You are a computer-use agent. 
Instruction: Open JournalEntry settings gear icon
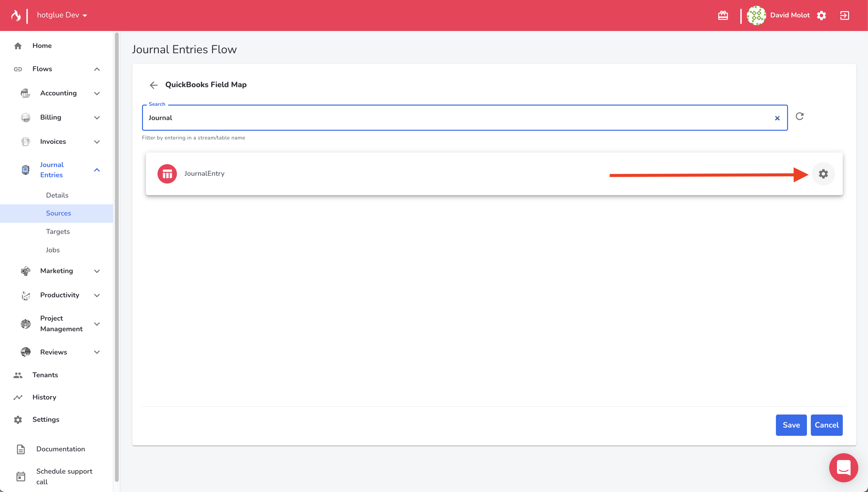click(823, 174)
